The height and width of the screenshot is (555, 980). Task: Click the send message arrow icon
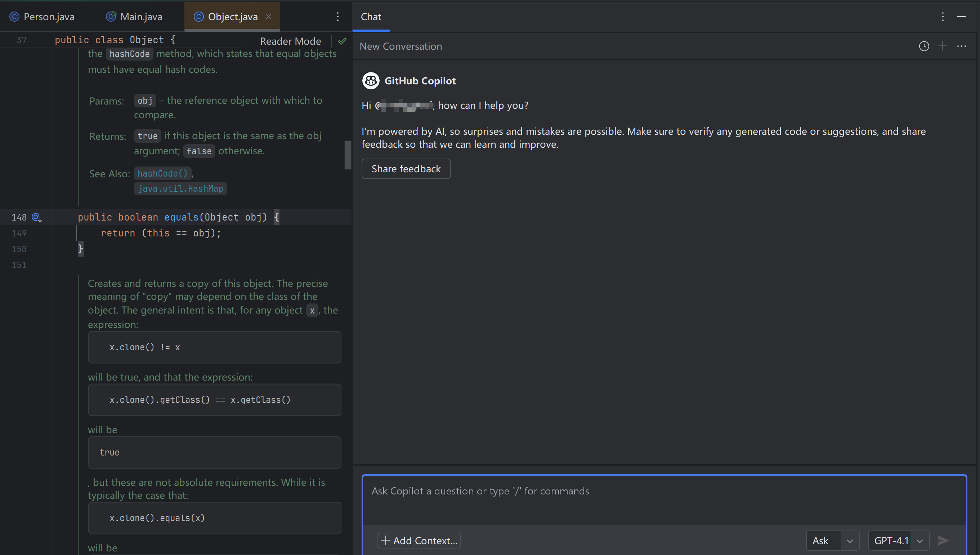click(x=943, y=540)
